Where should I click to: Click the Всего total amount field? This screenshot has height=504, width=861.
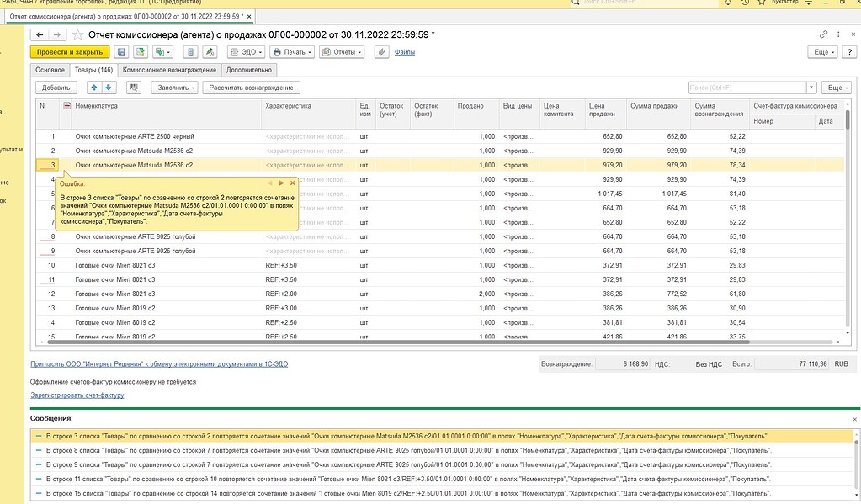pos(792,364)
